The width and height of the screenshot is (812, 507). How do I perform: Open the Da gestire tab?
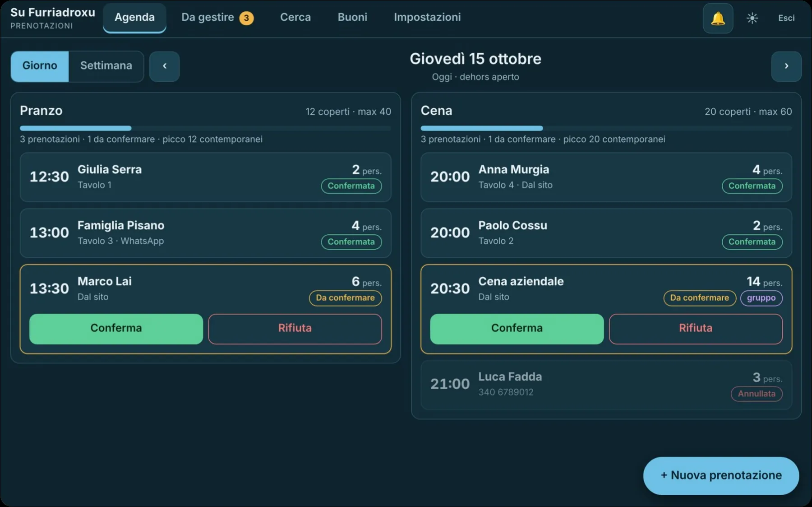[x=217, y=18]
